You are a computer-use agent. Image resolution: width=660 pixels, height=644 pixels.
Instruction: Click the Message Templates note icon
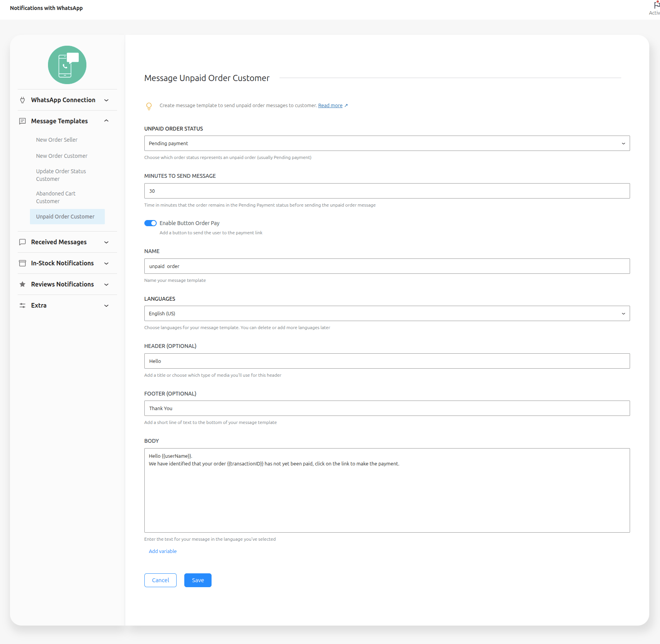click(x=23, y=121)
